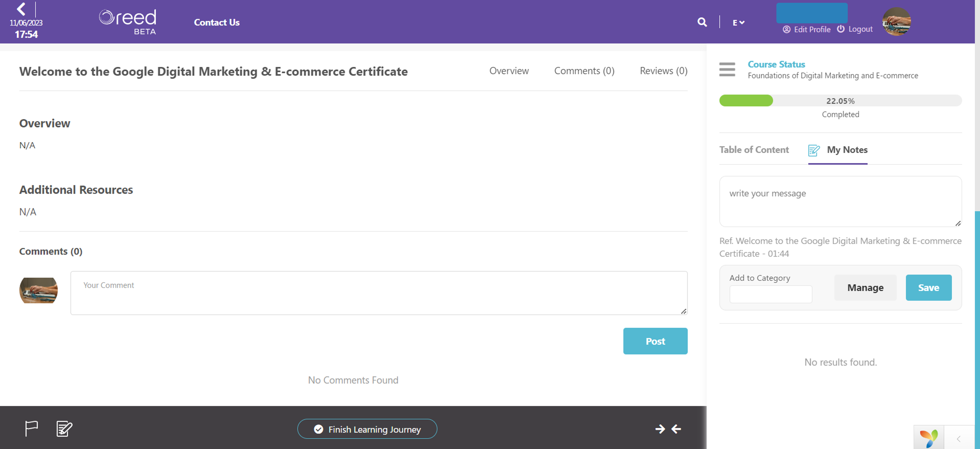Screen dimensions: 980x449
Task: Click the Course Status heading
Action: pyautogui.click(x=776, y=64)
